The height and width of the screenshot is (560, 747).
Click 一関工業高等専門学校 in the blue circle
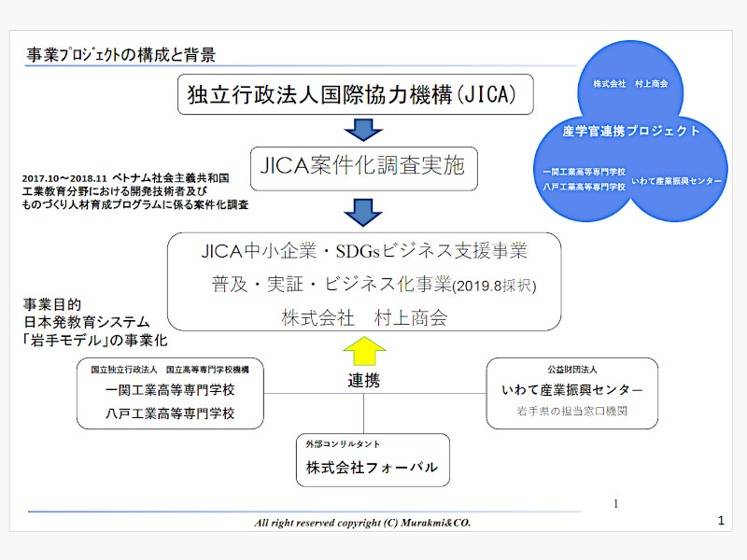(585, 172)
